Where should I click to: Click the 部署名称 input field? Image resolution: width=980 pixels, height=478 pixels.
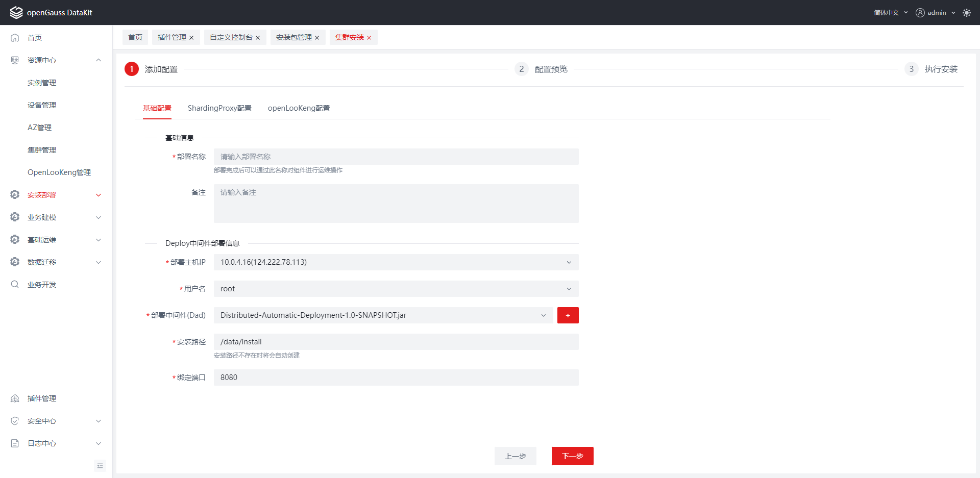point(396,157)
